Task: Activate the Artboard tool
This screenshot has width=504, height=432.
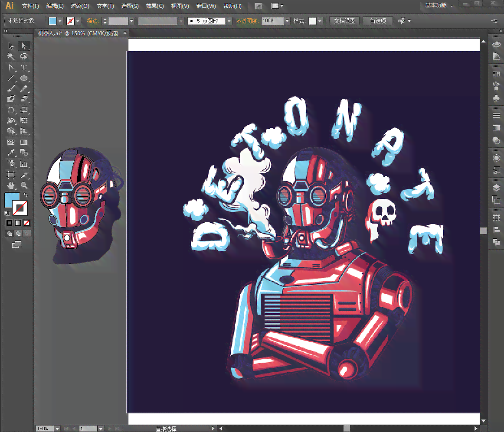Action: click(x=11, y=175)
